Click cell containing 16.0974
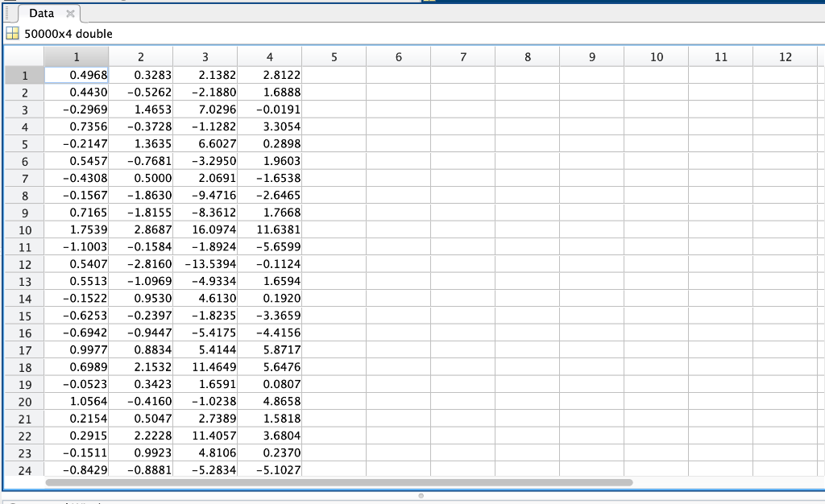 click(205, 229)
